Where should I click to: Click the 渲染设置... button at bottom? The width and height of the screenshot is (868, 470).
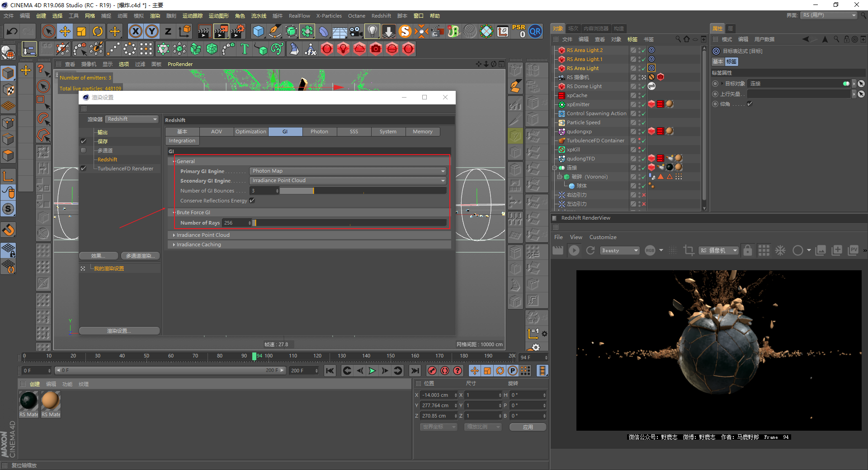tap(119, 331)
